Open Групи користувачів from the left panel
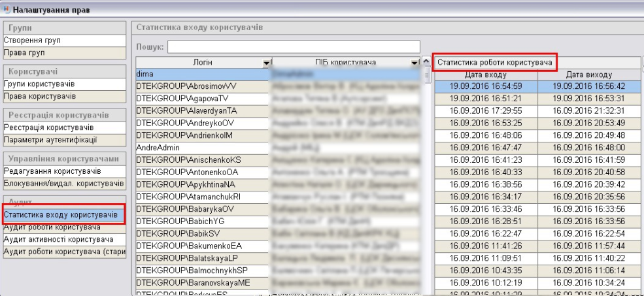The height and width of the screenshot is (296, 644). (x=39, y=84)
